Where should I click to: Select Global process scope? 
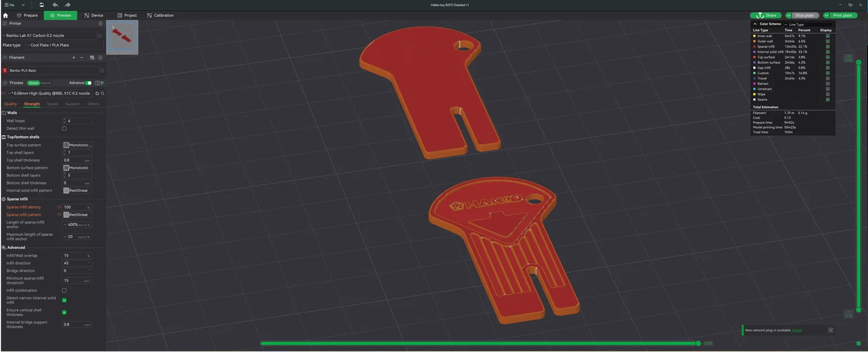(33, 83)
